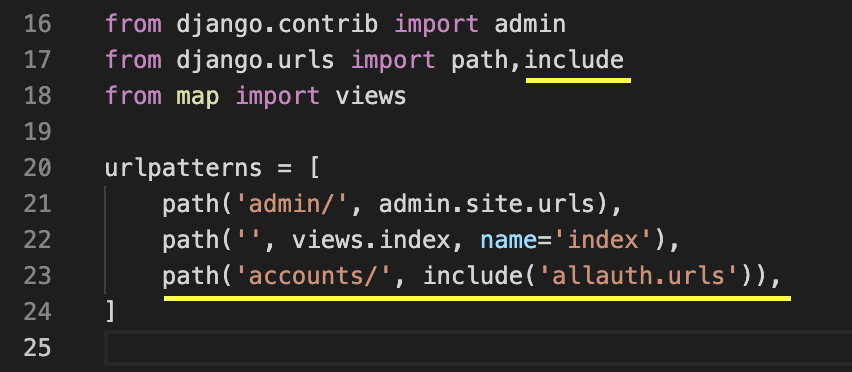Click 'views' at the end of line 18
852x372 pixels.
[x=371, y=96]
